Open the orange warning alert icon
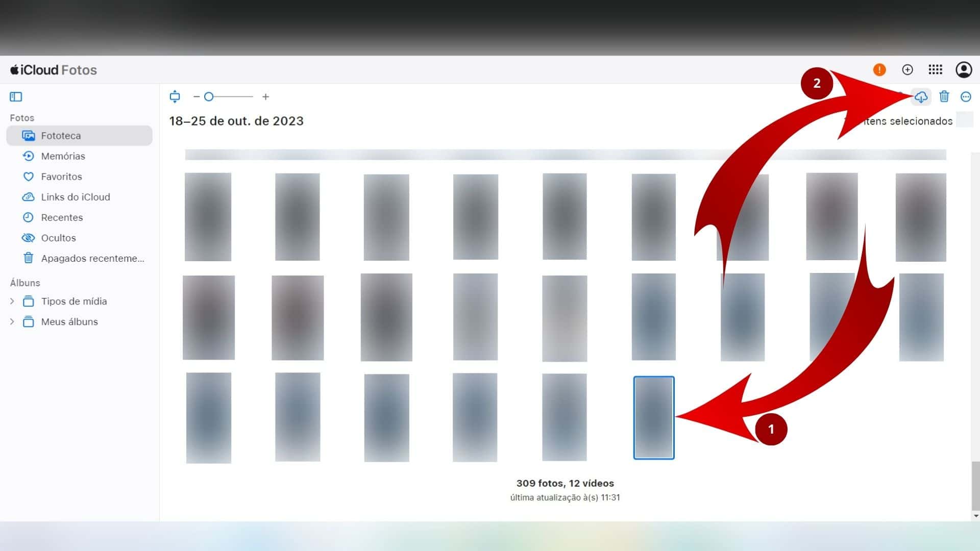 tap(879, 70)
